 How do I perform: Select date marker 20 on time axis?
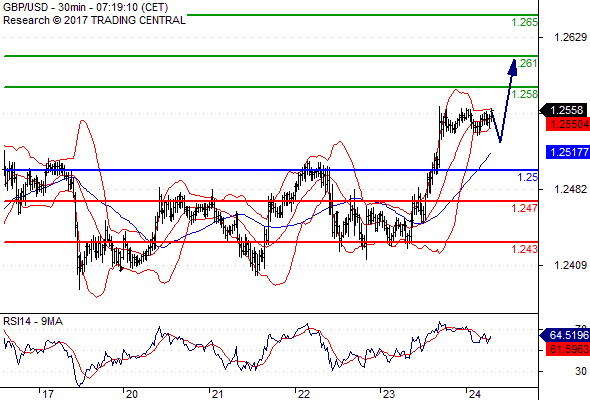coord(131,394)
